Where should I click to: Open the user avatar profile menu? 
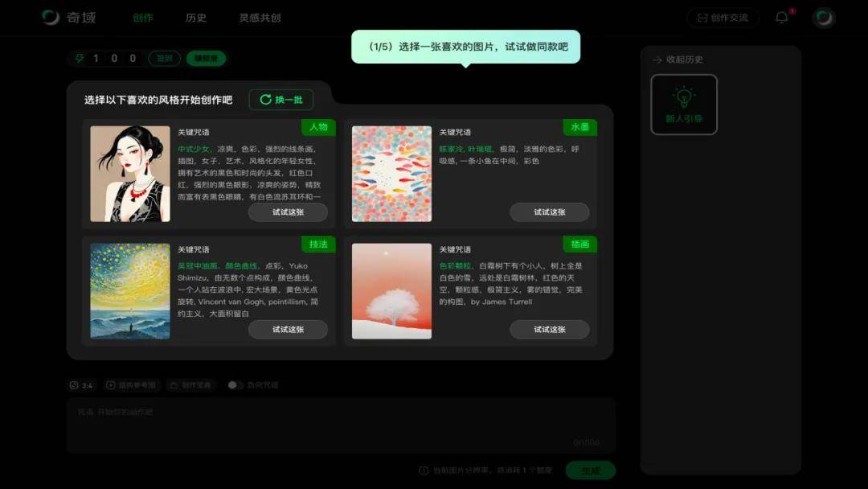(x=823, y=18)
